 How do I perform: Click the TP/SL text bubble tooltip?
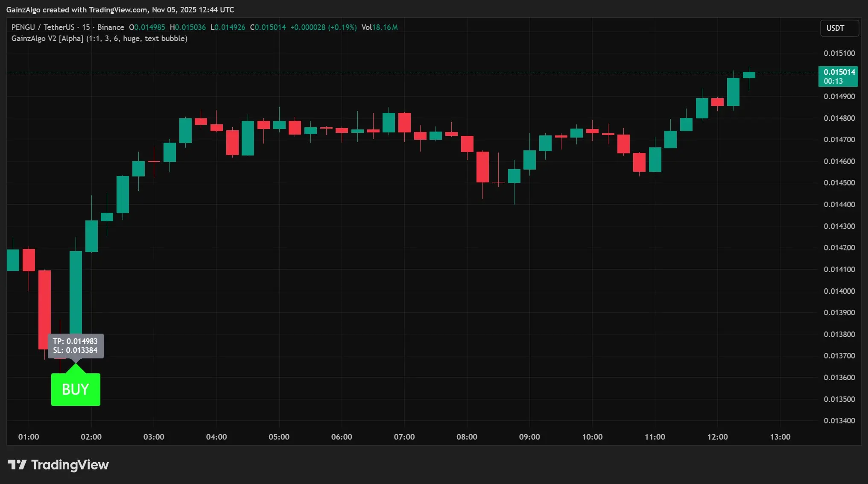pos(75,346)
